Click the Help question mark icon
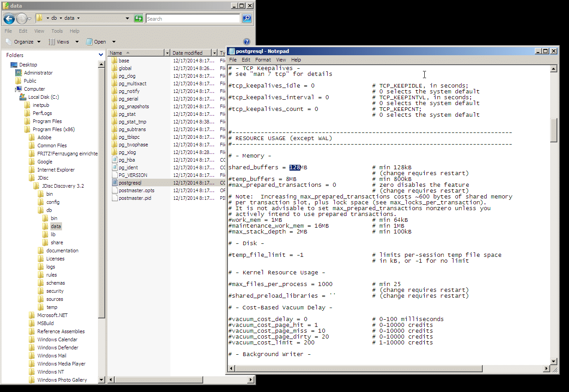This screenshot has height=392, width=569. [246, 41]
